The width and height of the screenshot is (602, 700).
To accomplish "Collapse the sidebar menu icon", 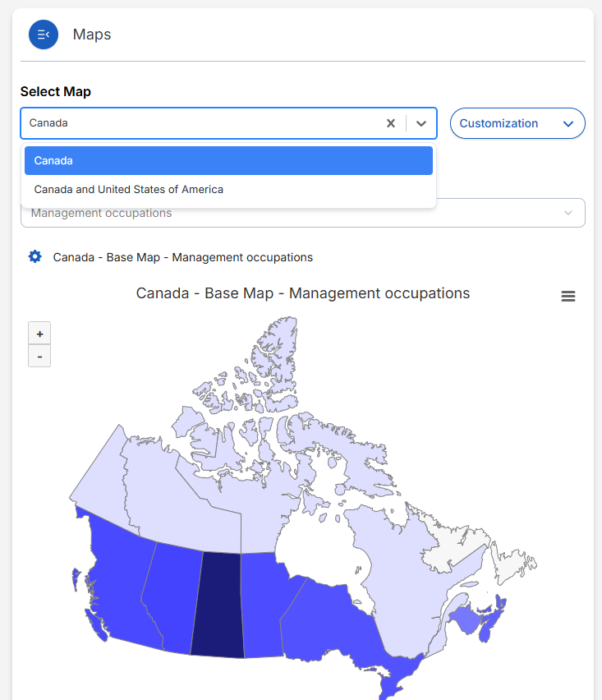I will pyautogui.click(x=44, y=35).
